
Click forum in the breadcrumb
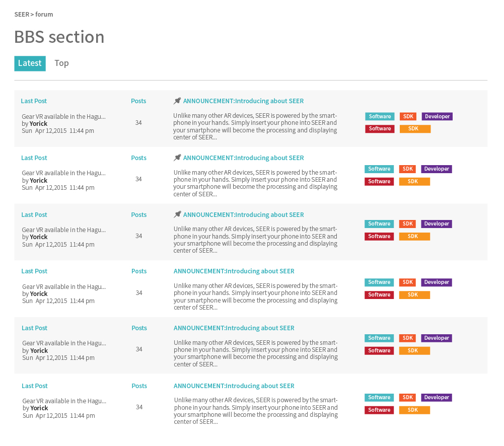click(x=44, y=15)
